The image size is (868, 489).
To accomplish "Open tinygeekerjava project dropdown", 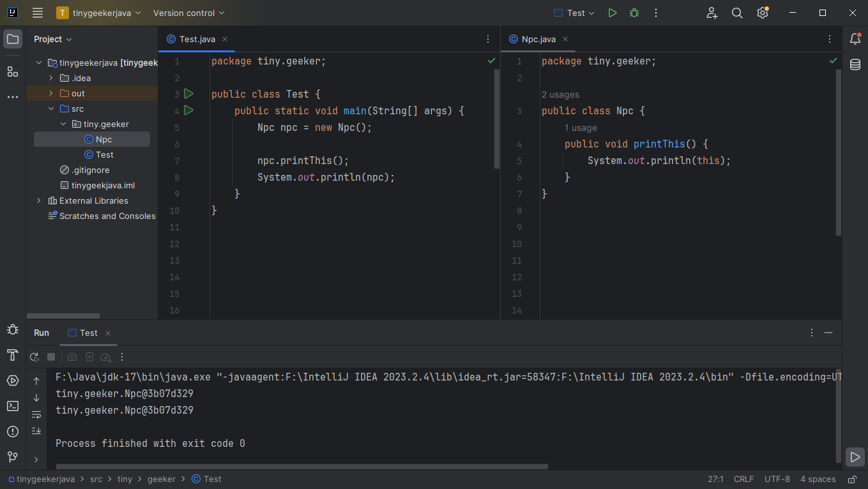I will tap(99, 13).
